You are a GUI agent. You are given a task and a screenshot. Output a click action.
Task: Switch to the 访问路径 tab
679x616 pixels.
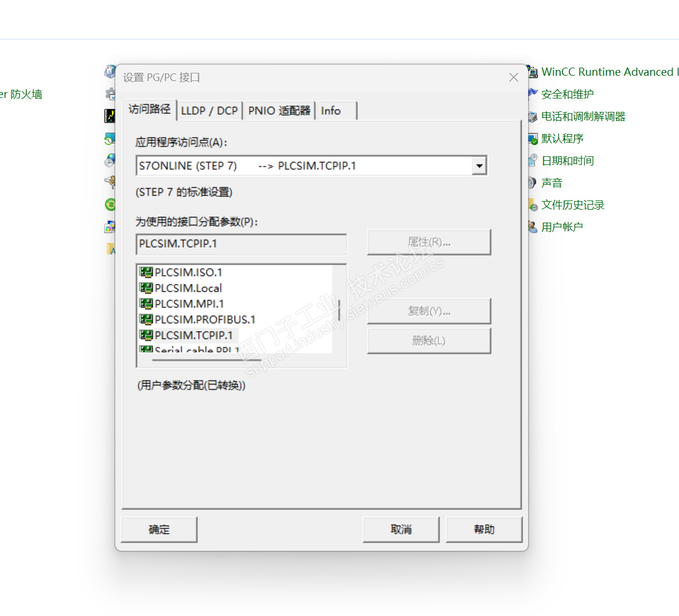pos(149,110)
